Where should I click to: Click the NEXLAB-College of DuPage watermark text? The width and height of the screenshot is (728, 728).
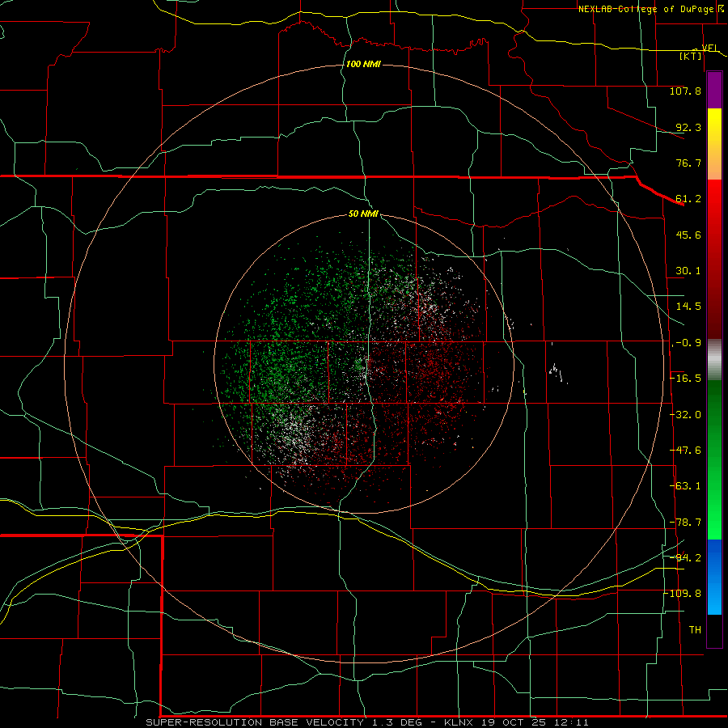(x=653, y=9)
